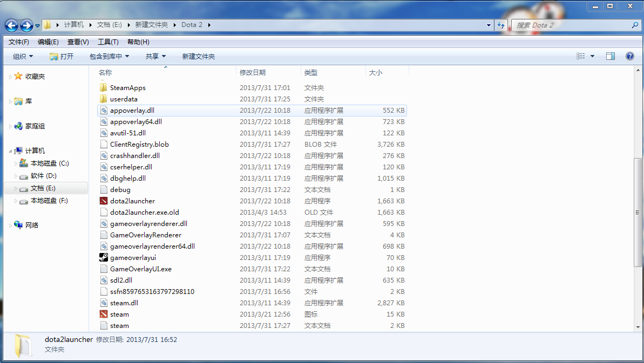
Task: Select cserhelper.dll file icon
Action: (x=104, y=167)
